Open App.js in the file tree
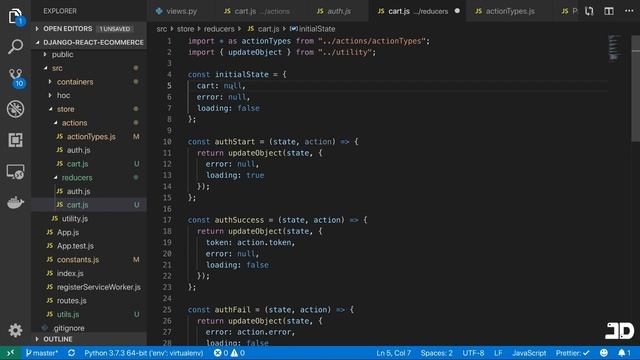This screenshot has width=640, height=360. click(89, 232)
